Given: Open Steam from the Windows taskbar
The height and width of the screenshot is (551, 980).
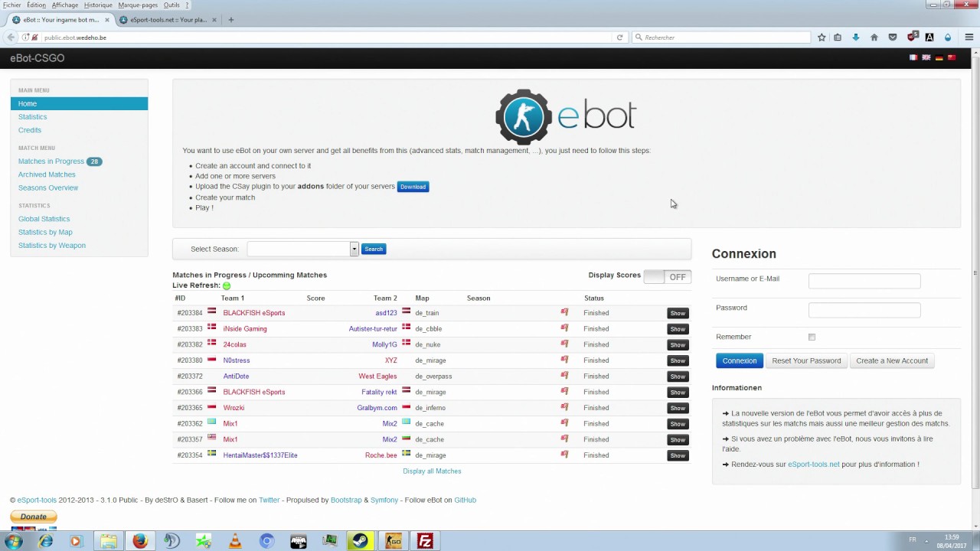Looking at the screenshot, I should [359, 541].
